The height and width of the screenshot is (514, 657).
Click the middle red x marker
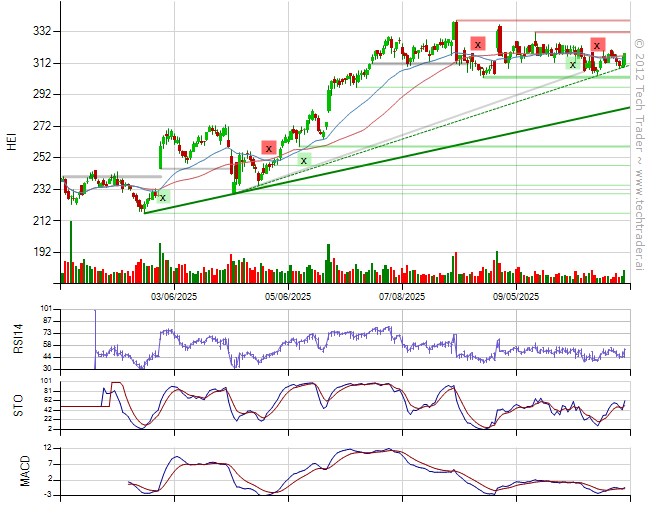pyautogui.click(x=478, y=44)
